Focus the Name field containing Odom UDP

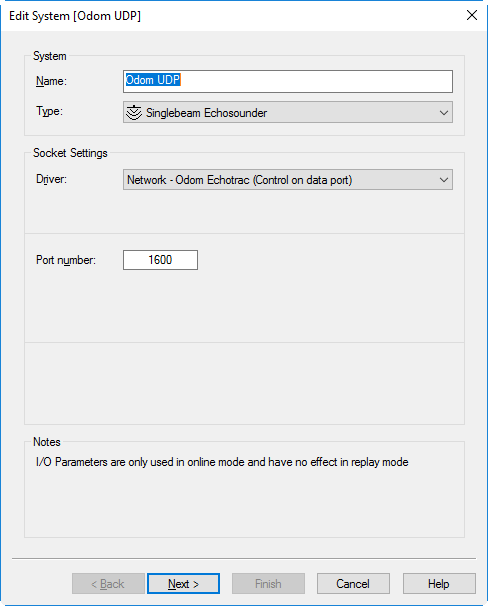tap(288, 81)
